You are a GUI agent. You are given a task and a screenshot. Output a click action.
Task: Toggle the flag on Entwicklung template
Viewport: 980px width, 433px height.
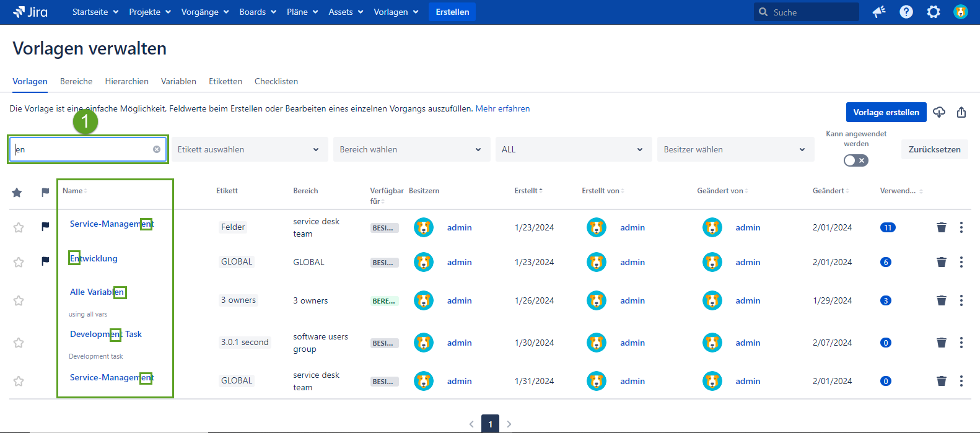45,261
